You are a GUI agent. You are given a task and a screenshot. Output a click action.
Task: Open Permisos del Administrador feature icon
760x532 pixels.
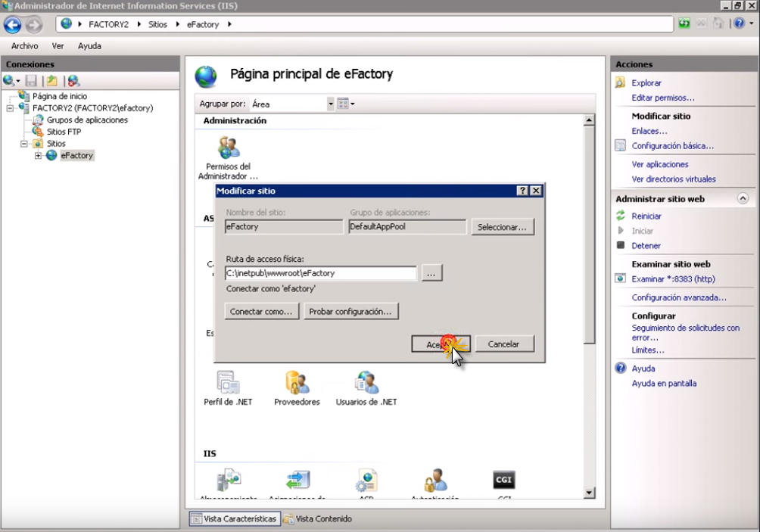point(229,148)
